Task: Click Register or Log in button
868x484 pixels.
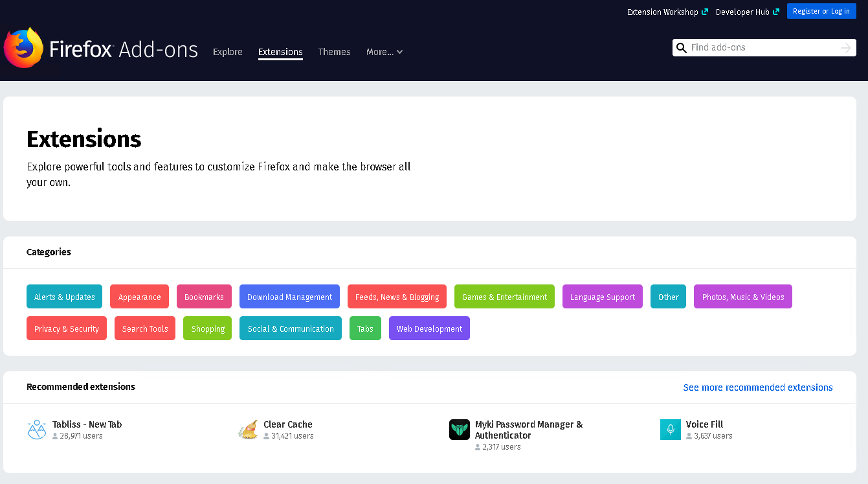Action: (821, 11)
